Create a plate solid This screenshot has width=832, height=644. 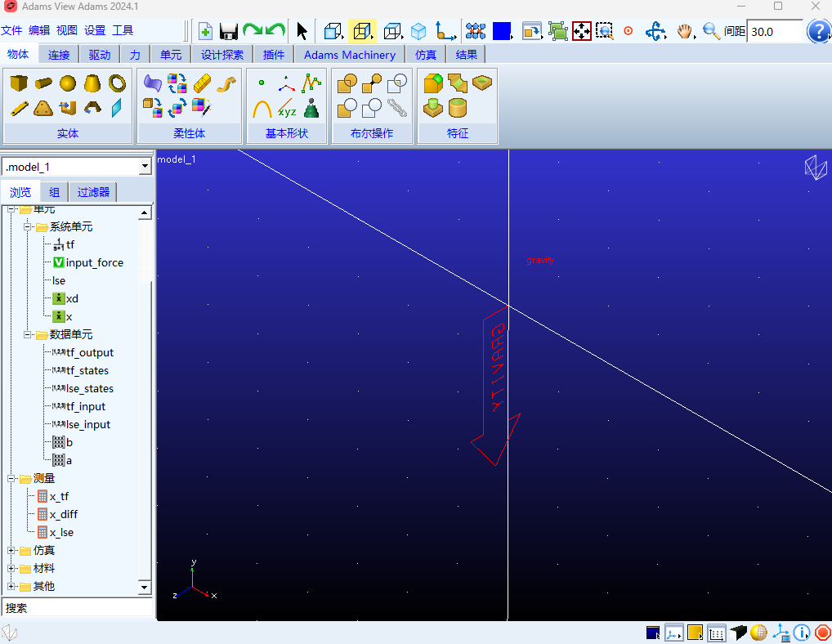coord(43,108)
